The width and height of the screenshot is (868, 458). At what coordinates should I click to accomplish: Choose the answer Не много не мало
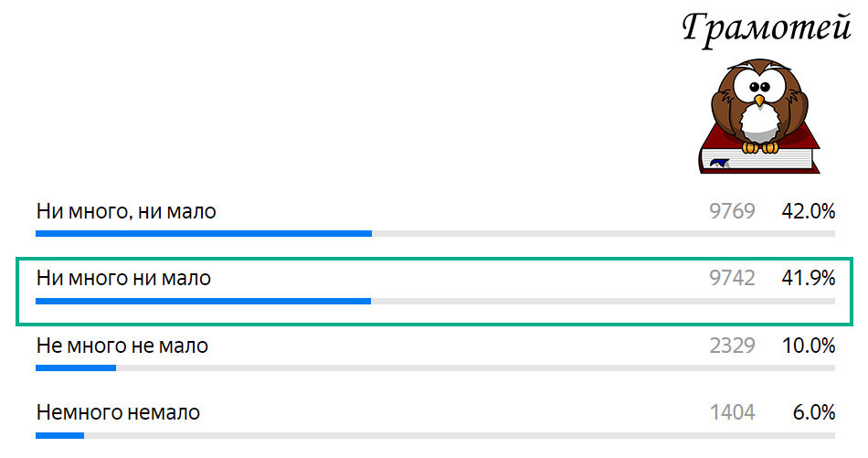tap(122, 346)
